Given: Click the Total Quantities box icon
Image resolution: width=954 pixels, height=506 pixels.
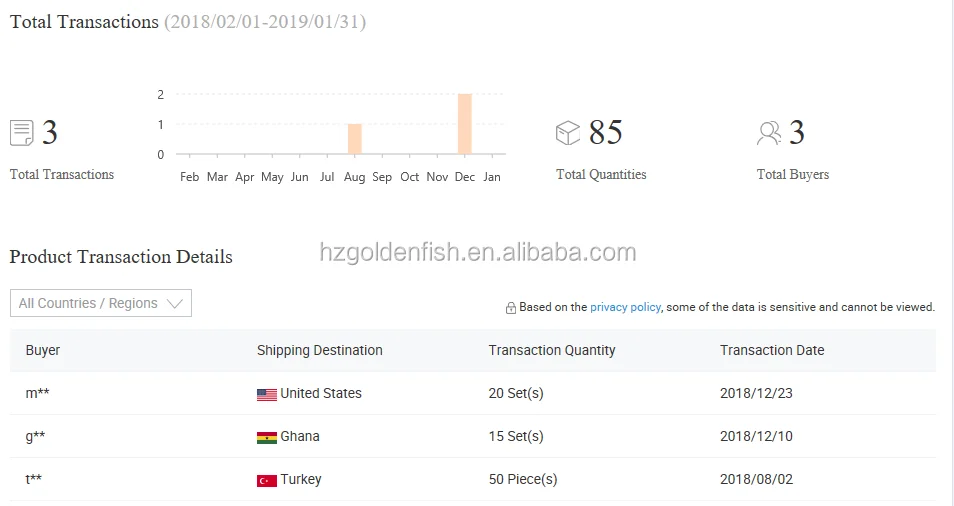Looking at the screenshot, I should 568,133.
